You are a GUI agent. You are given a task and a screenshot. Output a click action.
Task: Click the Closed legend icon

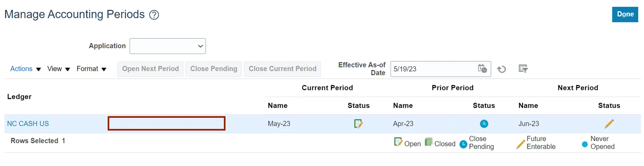tap(428, 142)
